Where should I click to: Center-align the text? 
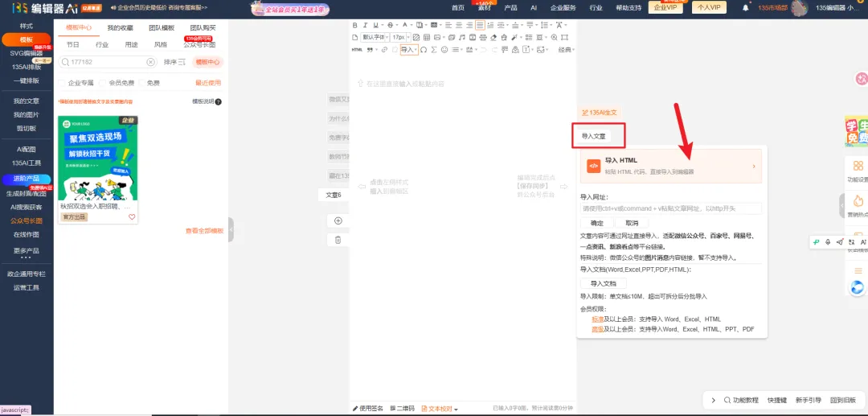click(459, 25)
